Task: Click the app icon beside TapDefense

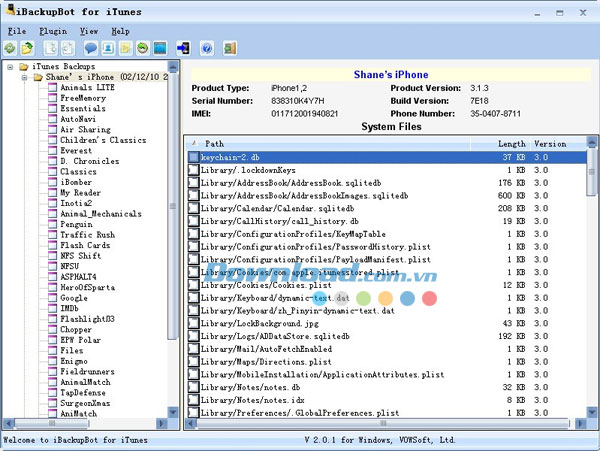Action: pyautogui.click(x=53, y=392)
